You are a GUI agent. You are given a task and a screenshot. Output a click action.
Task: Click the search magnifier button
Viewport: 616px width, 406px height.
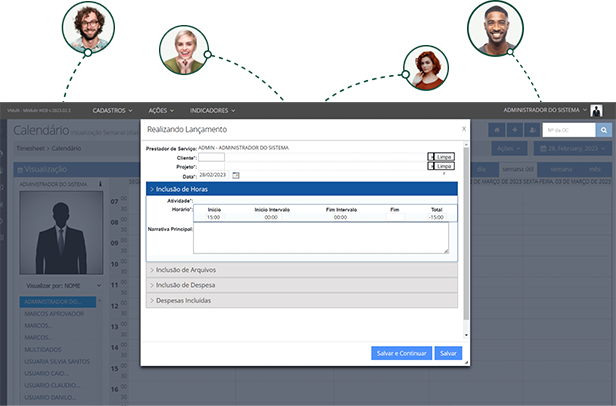pos(603,130)
